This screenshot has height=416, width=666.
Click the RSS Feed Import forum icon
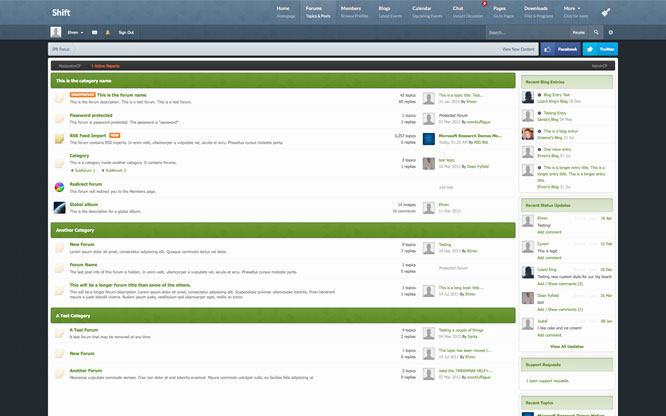60,138
